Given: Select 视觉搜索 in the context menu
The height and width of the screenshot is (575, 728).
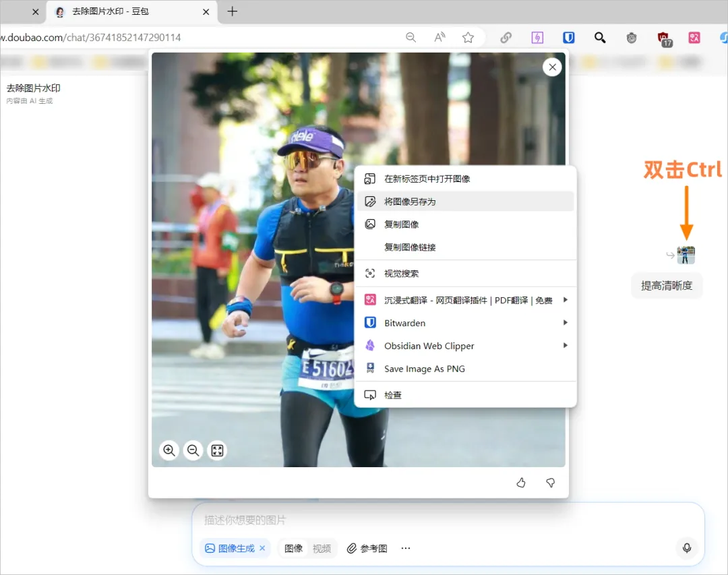Looking at the screenshot, I should point(465,274).
